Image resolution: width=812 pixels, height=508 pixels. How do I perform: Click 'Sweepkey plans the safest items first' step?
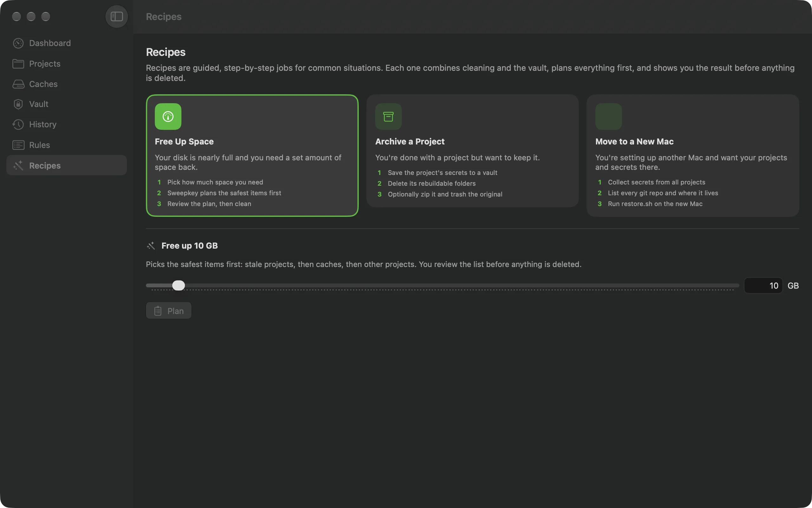click(224, 193)
